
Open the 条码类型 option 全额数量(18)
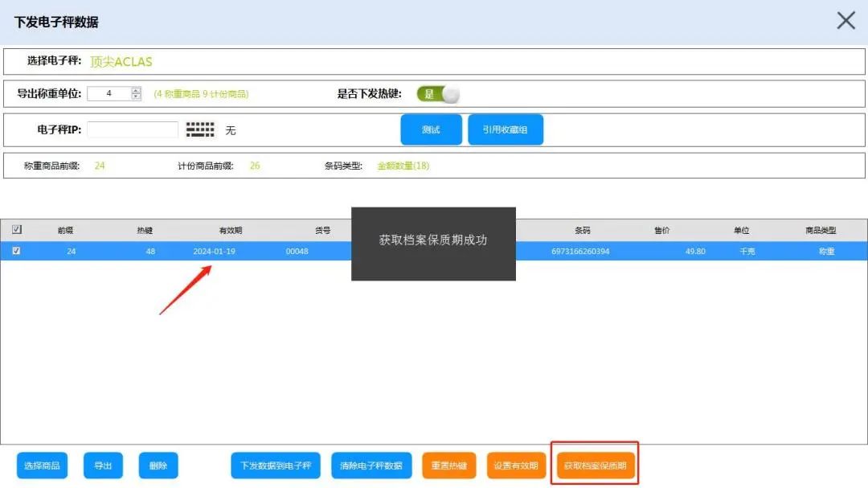(403, 166)
